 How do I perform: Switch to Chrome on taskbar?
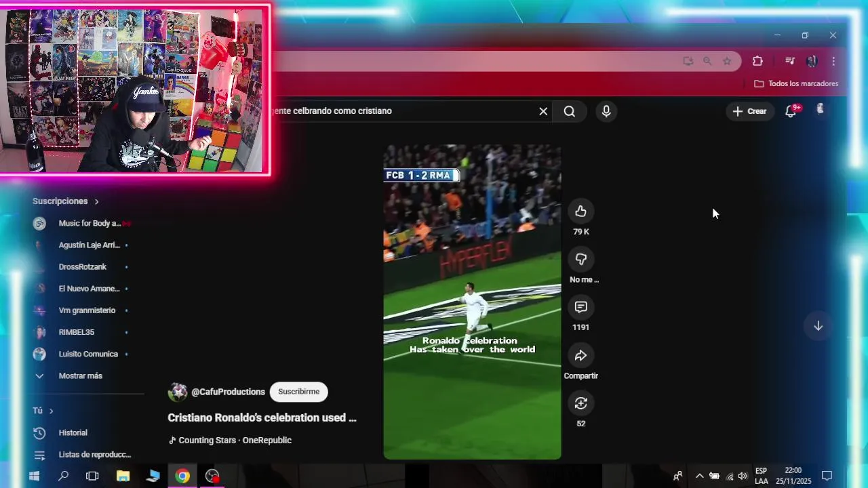(182, 476)
